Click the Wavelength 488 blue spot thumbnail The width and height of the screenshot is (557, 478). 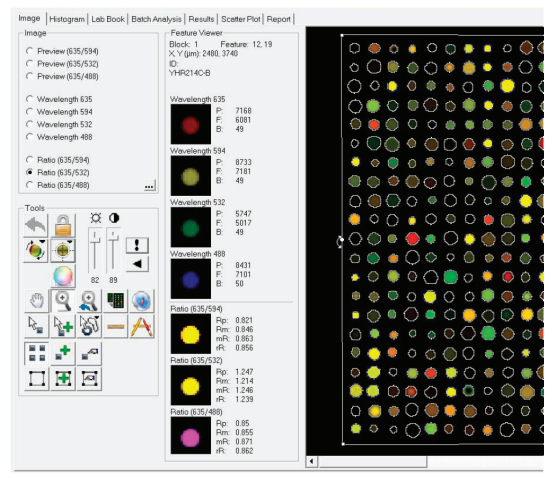click(191, 279)
